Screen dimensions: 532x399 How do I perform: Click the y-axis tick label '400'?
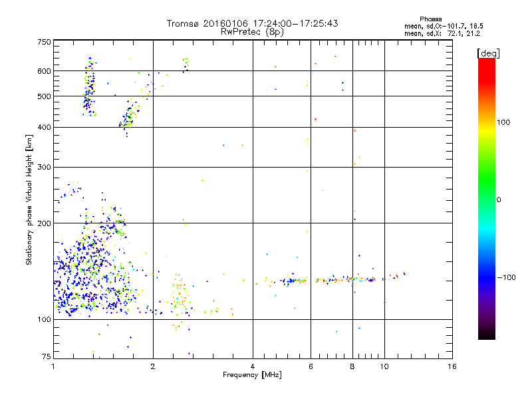(x=44, y=128)
